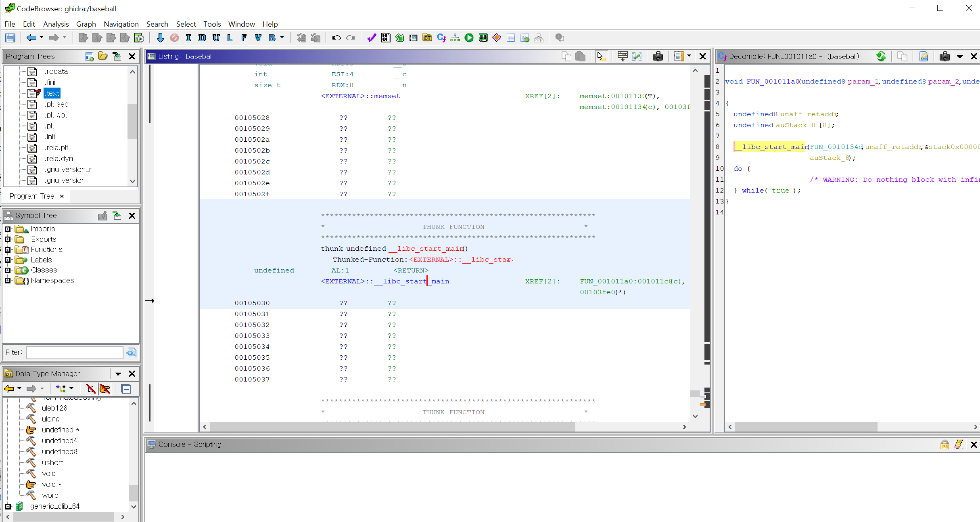Open the Data Type Manager dropdown menu

(118, 374)
